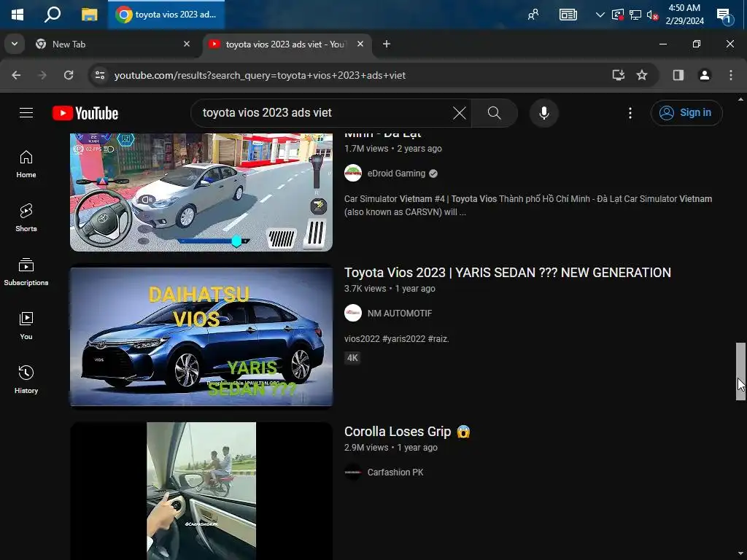Open the Action Center notifications icon
747x560 pixels.
coord(724,15)
